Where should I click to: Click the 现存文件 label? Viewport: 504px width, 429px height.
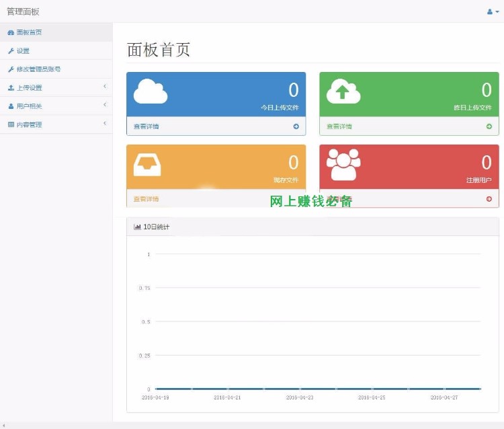pyautogui.click(x=286, y=180)
